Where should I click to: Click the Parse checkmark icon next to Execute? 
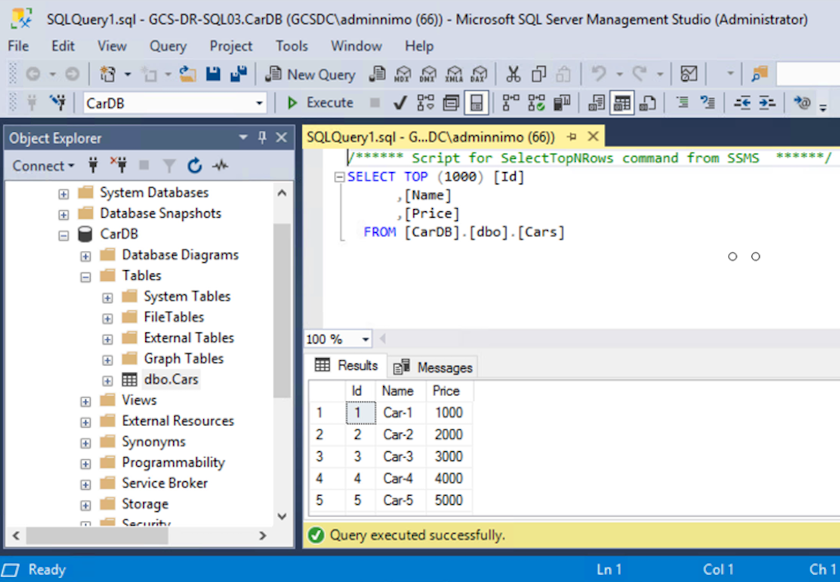(x=400, y=103)
